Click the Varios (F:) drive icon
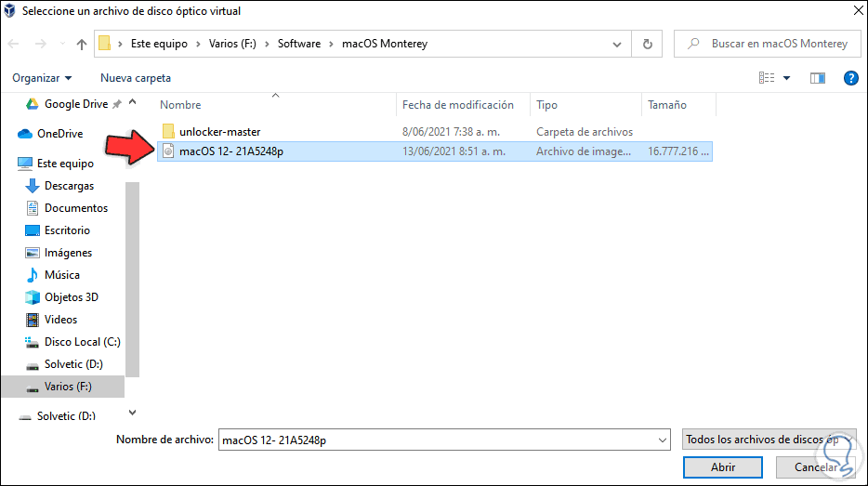 33,388
